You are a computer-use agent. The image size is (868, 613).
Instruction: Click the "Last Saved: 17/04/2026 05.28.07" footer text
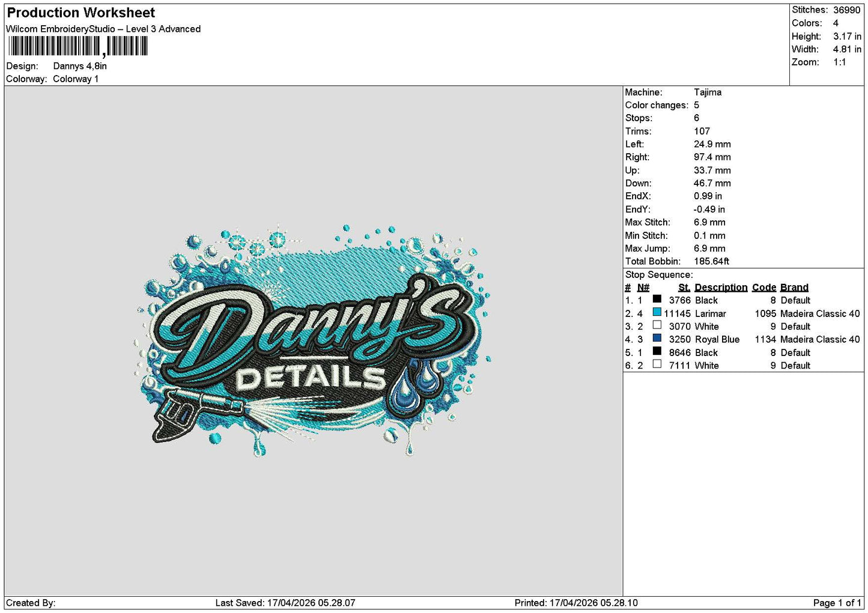click(285, 603)
